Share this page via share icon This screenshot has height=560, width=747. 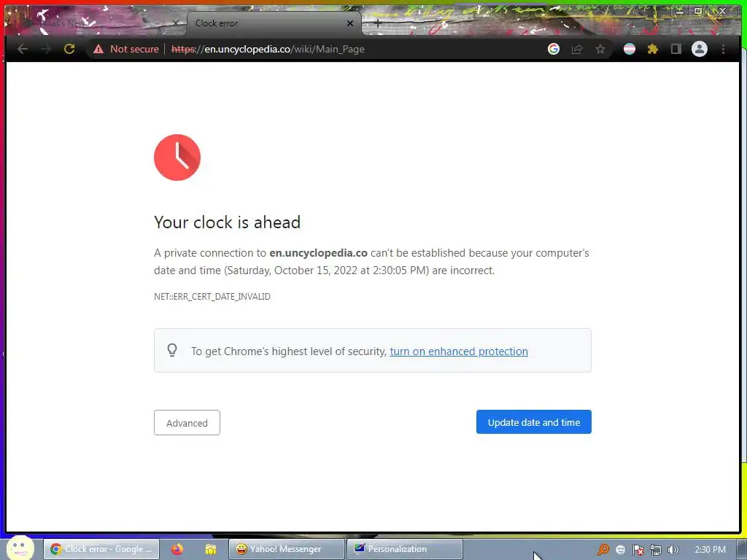coord(577,49)
